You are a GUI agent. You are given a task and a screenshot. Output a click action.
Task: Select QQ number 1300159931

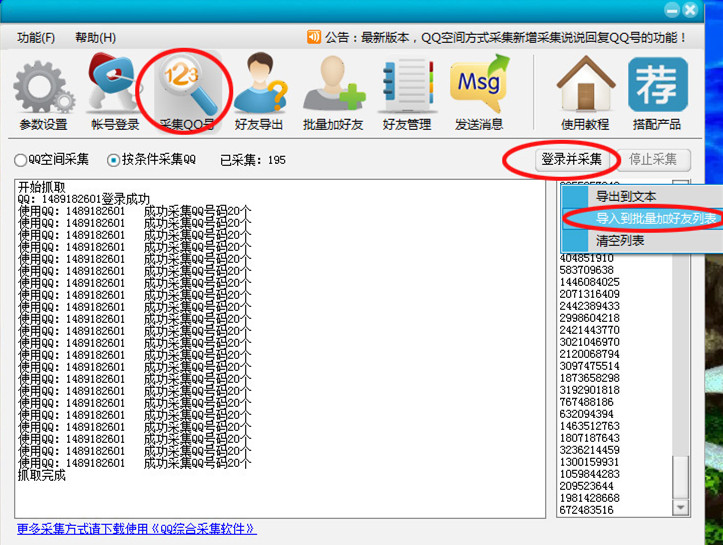point(589,462)
